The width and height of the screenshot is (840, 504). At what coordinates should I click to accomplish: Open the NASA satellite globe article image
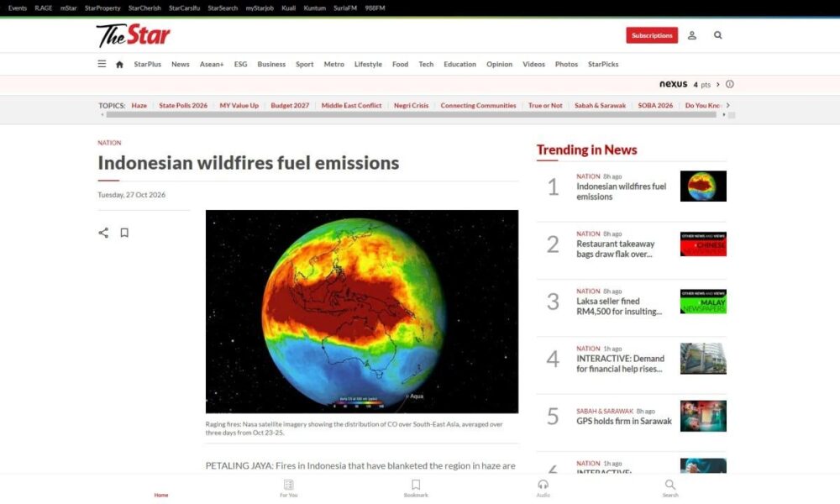(x=362, y=311)
